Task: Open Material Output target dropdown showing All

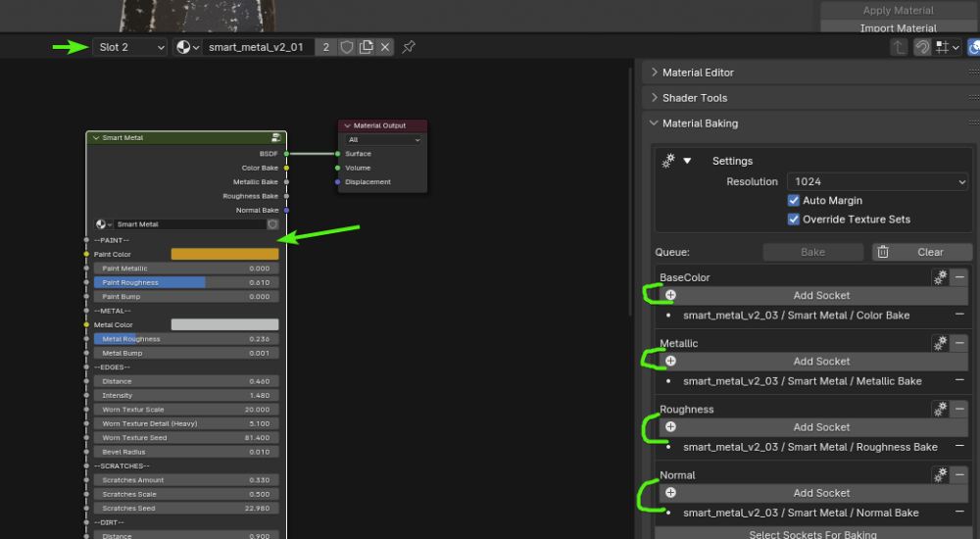Action: pyautogui.click(x=383, y=140)
